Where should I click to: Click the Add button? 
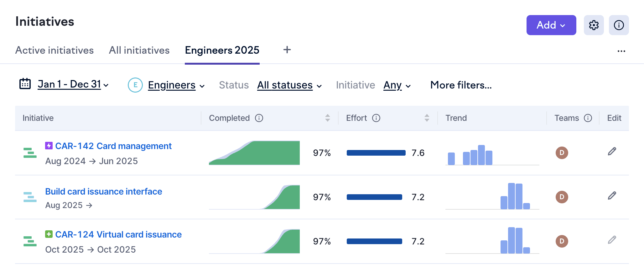pos(551,25)
